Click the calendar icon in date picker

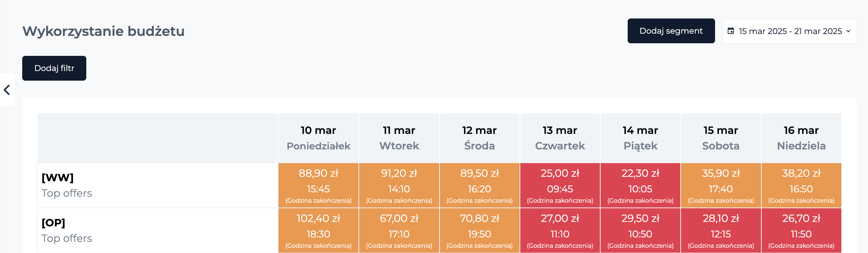731,31
